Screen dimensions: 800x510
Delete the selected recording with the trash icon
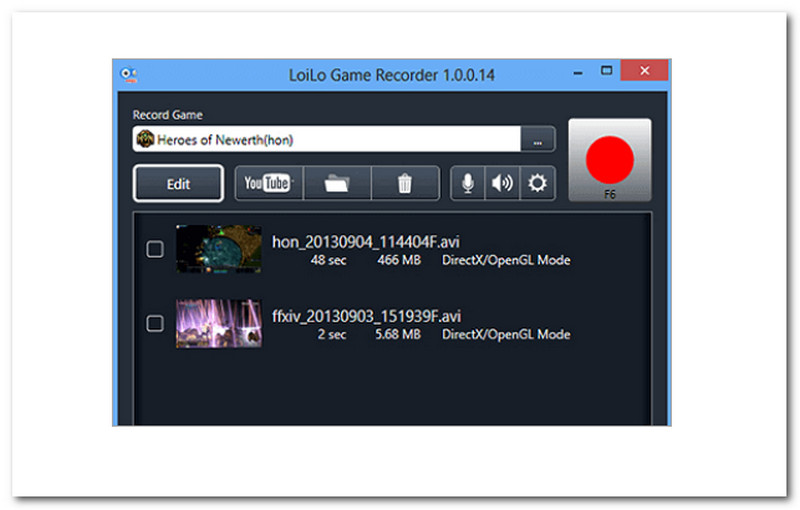(405, 183)
